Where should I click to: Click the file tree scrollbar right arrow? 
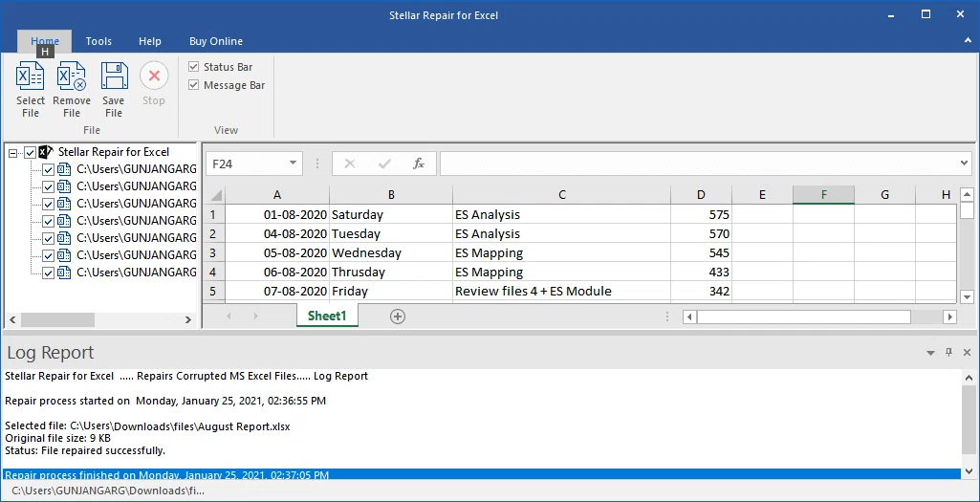187,319
